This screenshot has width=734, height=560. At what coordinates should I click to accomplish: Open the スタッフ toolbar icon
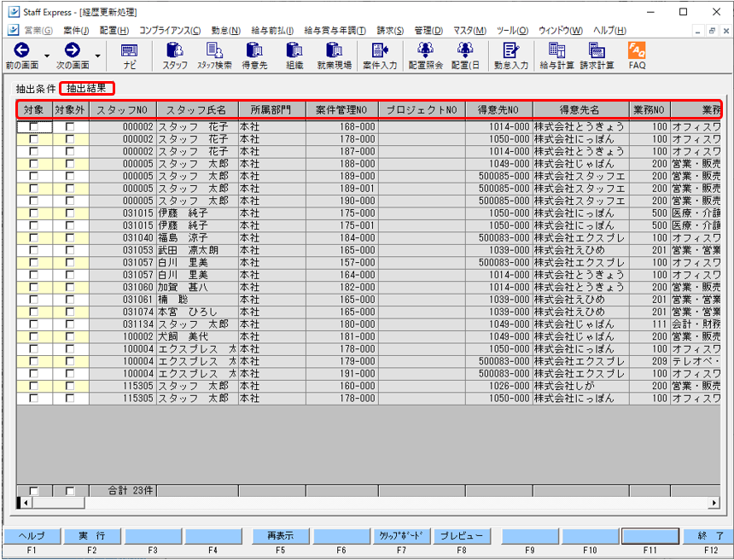pos(175,55)
